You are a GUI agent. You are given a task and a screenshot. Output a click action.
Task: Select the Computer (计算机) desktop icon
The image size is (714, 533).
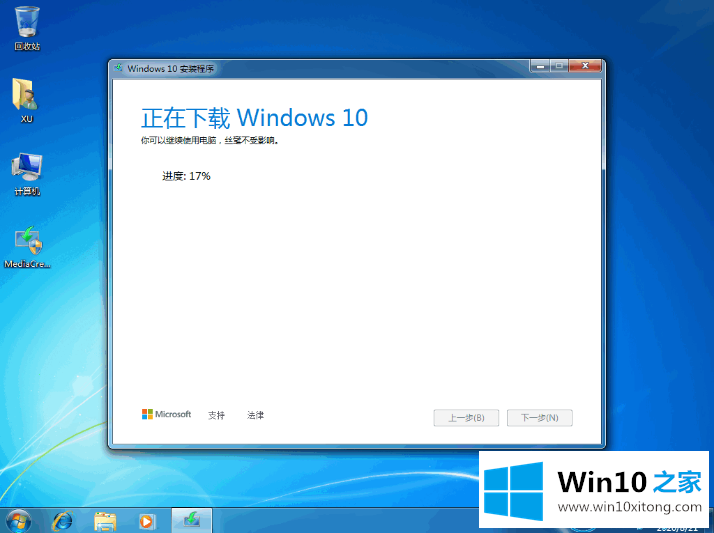click(27, 173)
